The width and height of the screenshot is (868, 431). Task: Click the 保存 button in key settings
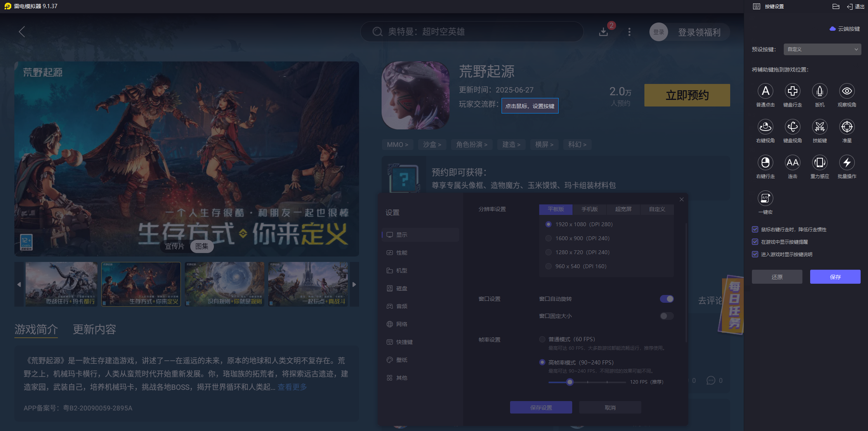coord(835,277)
